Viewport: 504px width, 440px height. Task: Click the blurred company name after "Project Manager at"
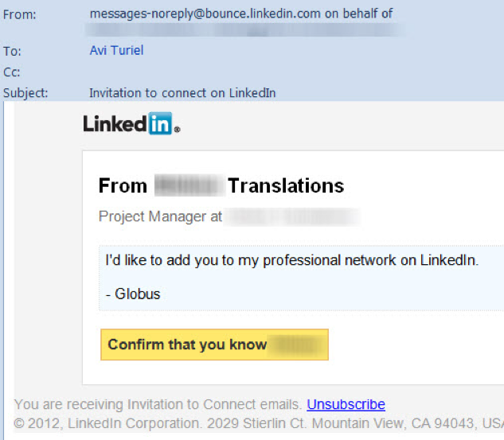point(291,216)
